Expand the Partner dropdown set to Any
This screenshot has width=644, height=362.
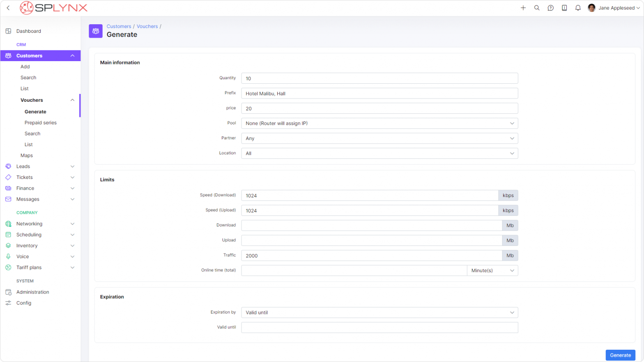(379, 138)
